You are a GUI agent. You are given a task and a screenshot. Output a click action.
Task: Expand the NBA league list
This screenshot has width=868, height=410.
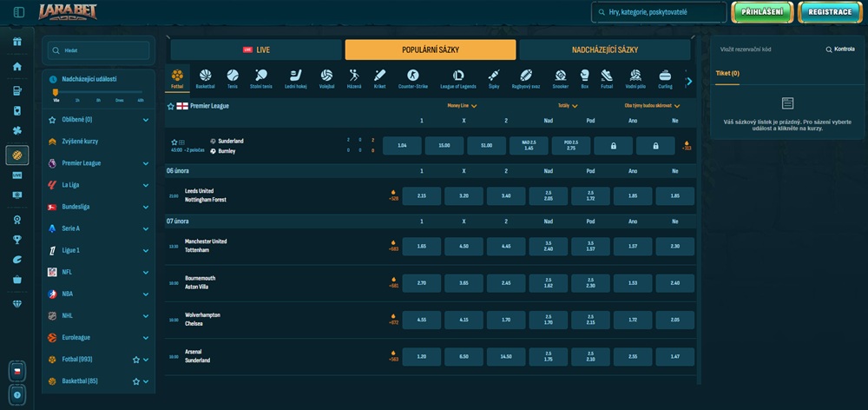(x=145, y=294)
